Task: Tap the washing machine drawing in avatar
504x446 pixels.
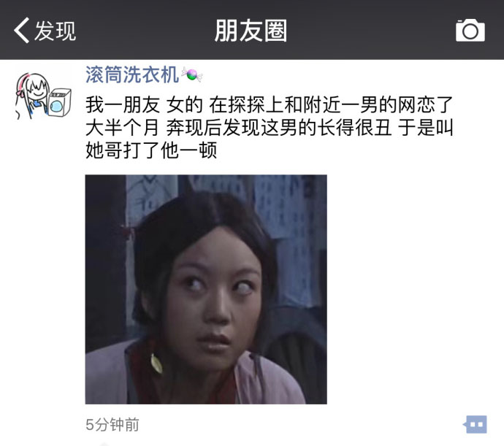Action: (60, 102)
